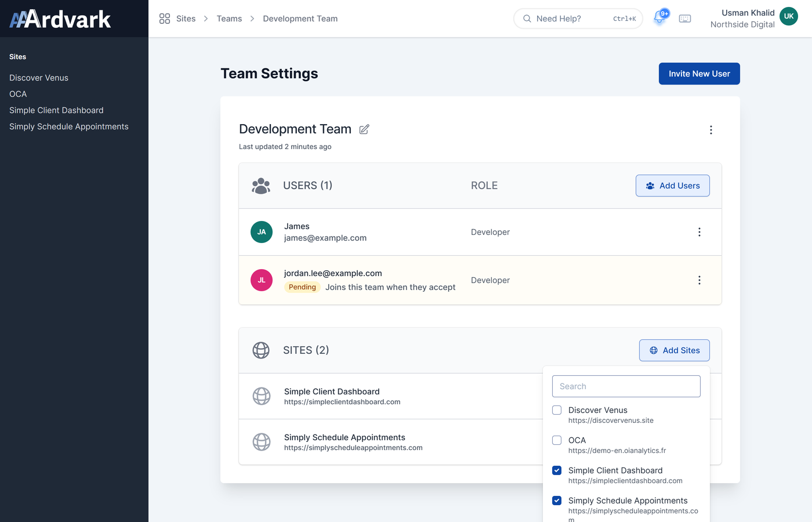Edit the Development Team name with pencil icon
The height and width of the screenshot is (522, 812).
click(x=364, y=129)
